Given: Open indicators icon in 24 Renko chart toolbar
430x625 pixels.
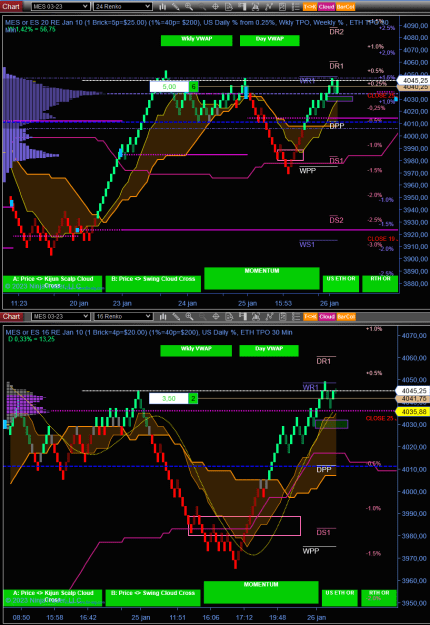Looking at the screenshot, I should point(255,6).
